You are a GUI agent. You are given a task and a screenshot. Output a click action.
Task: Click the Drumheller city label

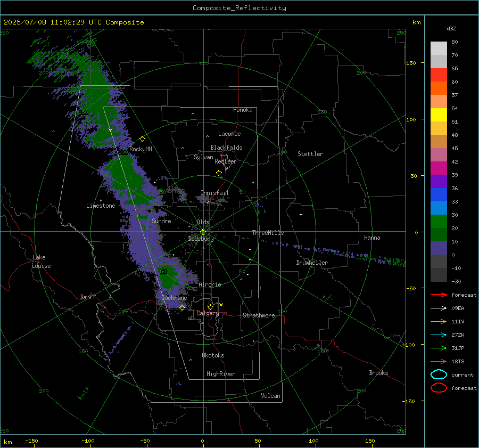tap(311, 263)
